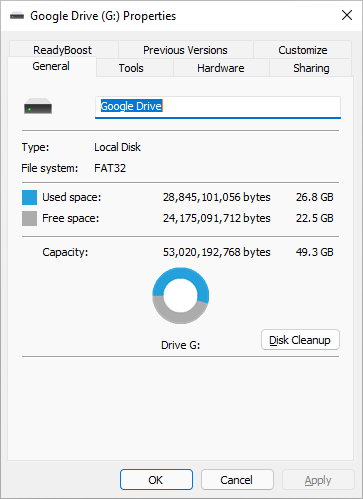Click the FAT32 file system label
The image size is (363, 499).
110,168
